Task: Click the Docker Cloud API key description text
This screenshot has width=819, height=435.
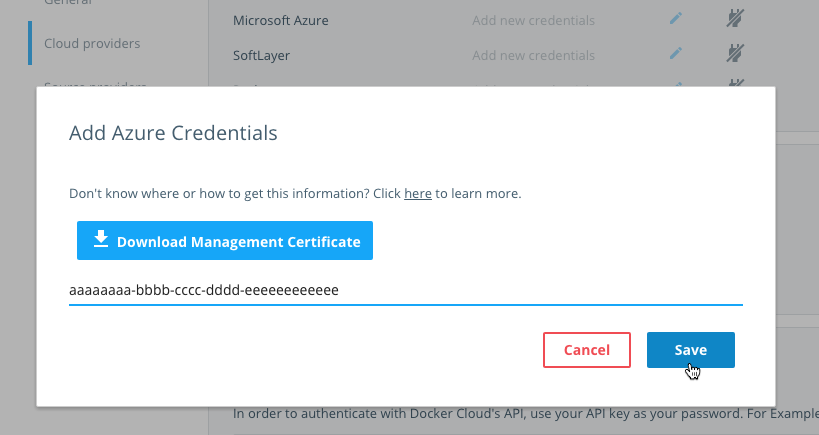Action: point(520,412)
